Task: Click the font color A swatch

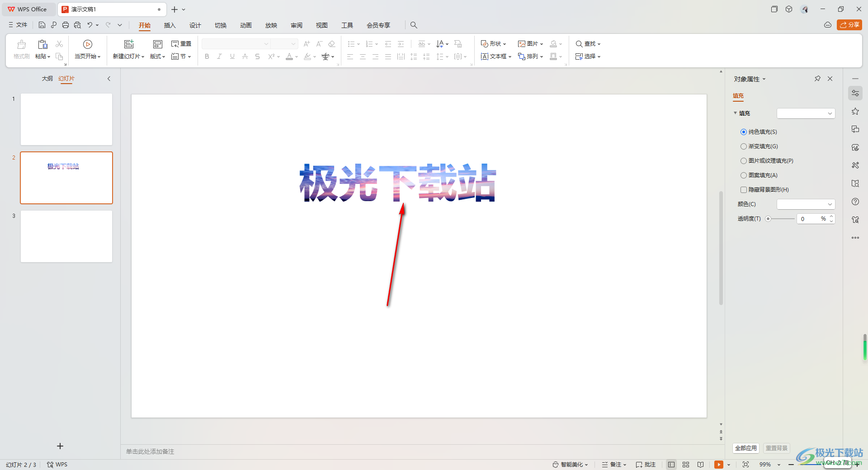Action: 289,56
